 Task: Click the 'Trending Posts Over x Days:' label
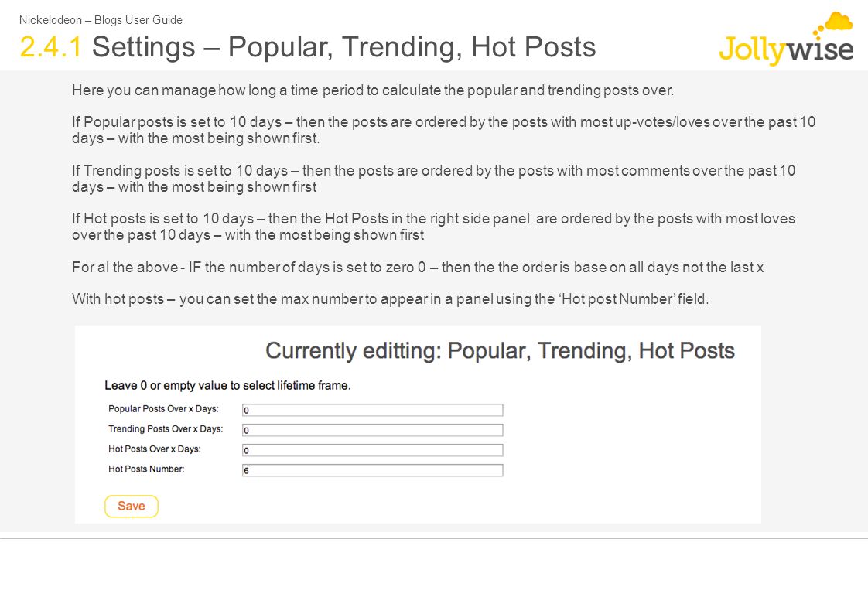pos(166,428)
